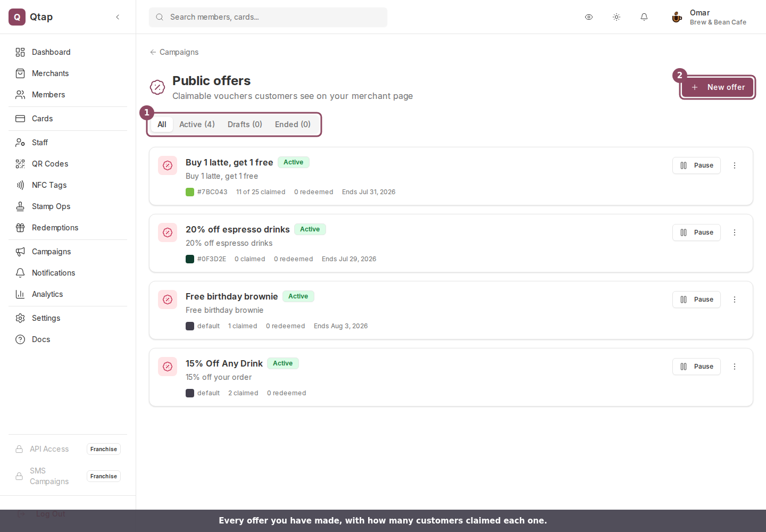Open more options for 20% off espresso offer

coord(735,232)
